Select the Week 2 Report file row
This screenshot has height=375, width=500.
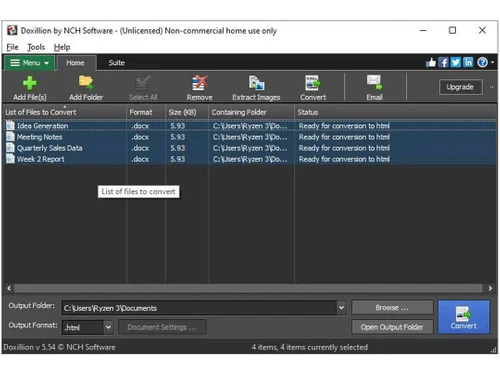point(250,159)
